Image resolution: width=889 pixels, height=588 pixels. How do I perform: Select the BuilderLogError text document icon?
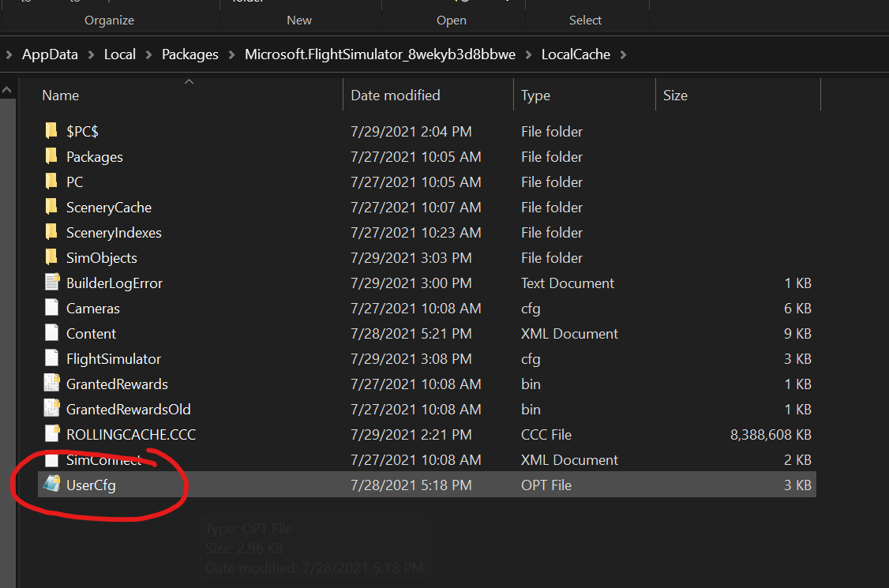click(52, 283)
